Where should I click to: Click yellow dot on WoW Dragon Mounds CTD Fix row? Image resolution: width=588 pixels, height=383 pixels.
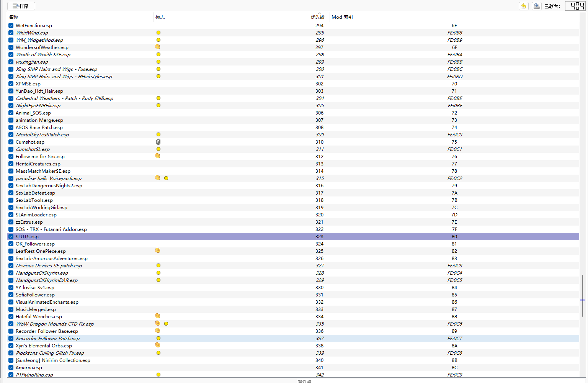[x=166, y=324]
